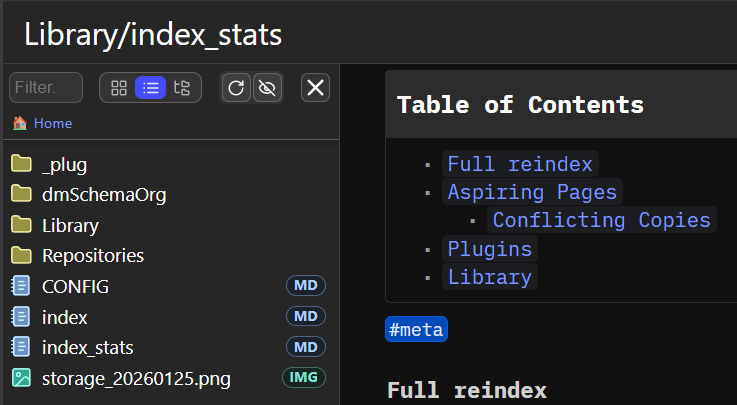Toggle hidden files visibility

[x=266, y=88]
